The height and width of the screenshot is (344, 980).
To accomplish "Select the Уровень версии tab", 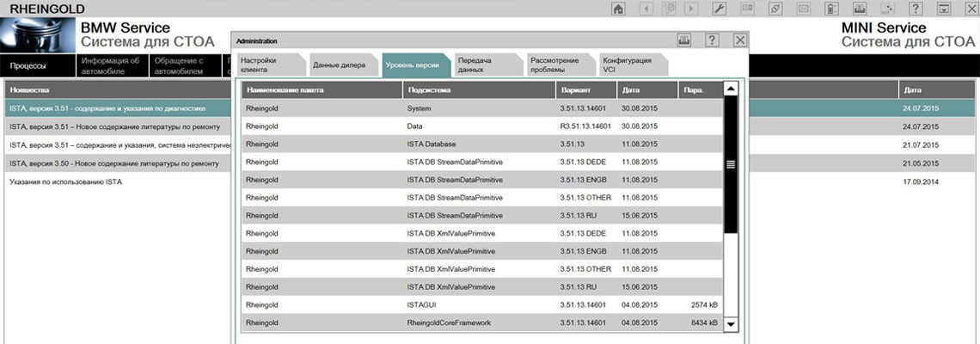I will 415,65.
